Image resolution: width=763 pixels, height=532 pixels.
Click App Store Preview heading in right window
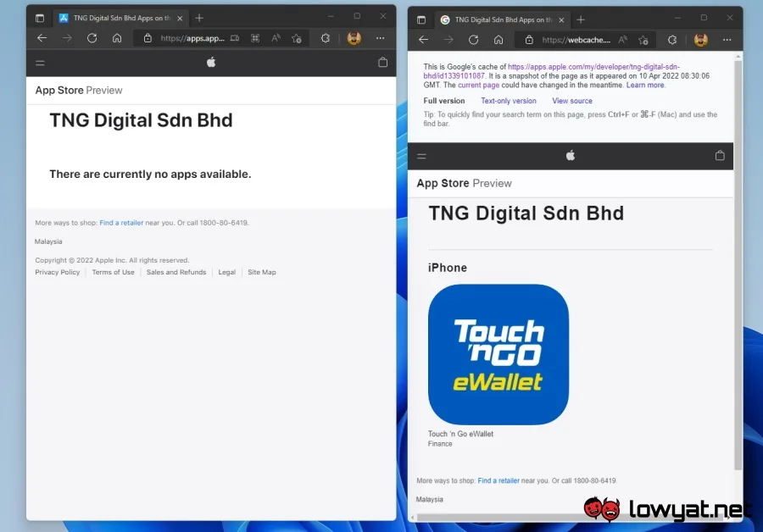click(465, 183)
